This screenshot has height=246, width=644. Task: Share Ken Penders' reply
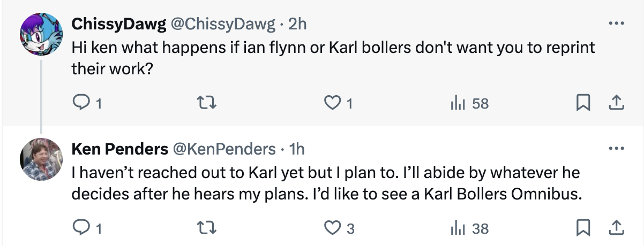tap(616, 228)
